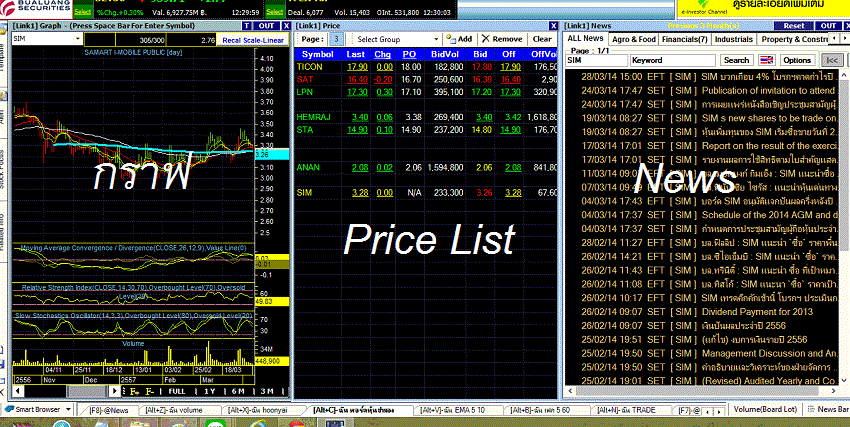
Task: Click the Clear button in Price panel
Action: click(542, 39)
